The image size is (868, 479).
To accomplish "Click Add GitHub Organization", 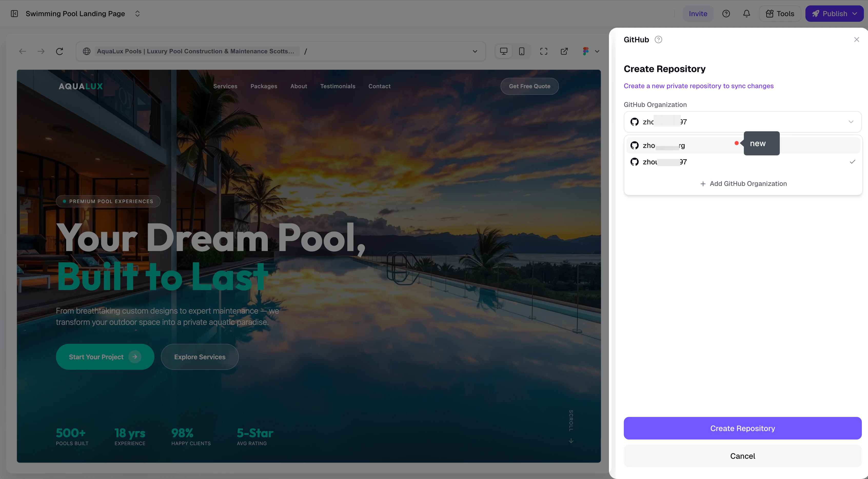I will pos(743,184).
